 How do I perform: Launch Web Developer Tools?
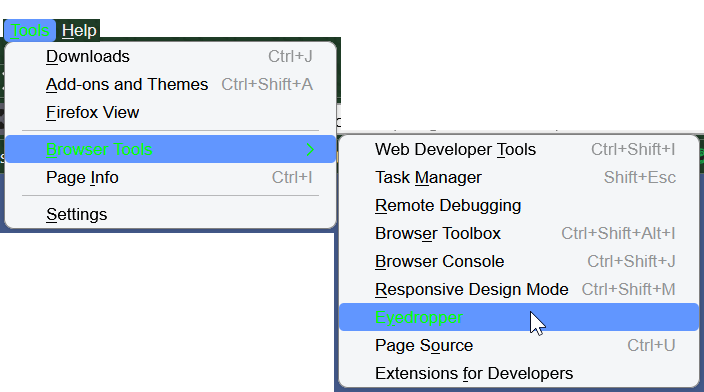point(519,150)
